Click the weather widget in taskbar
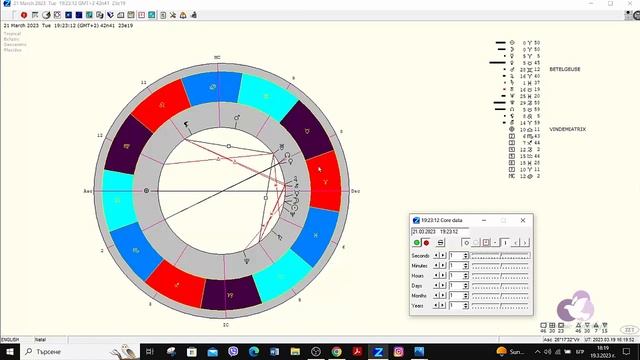This screenshot has height=360, width=640. 510,351
